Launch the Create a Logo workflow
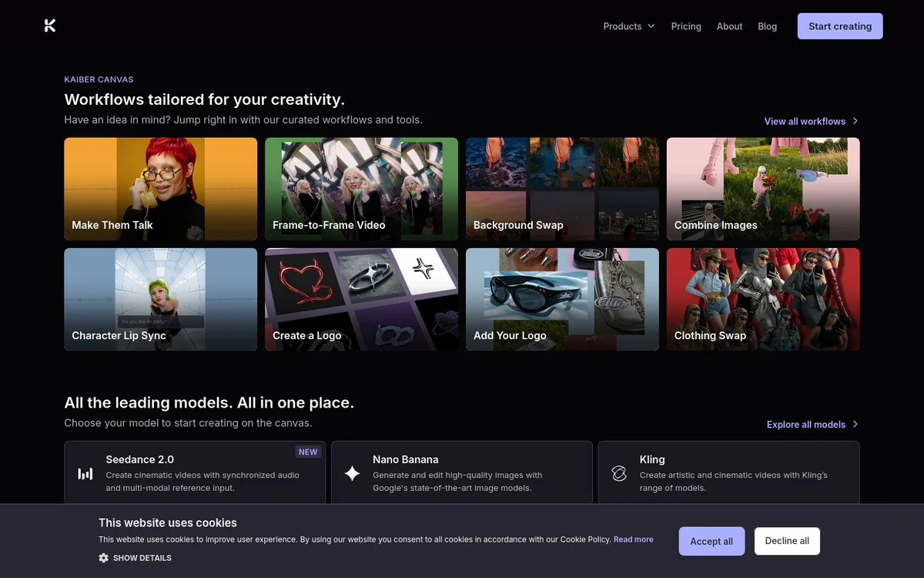This screenshot has height=578, width=924. (x=362, y=299)
